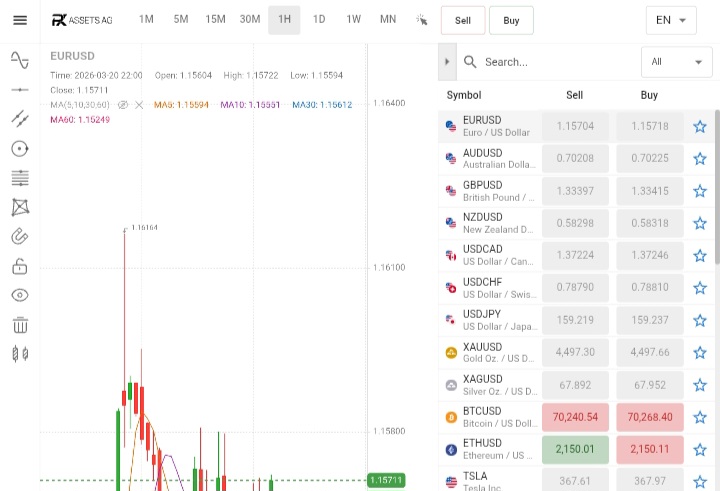The width and height of the screenshot is (720, 491).
Task: Select the 1H timeframe
Action: [284, 19]
